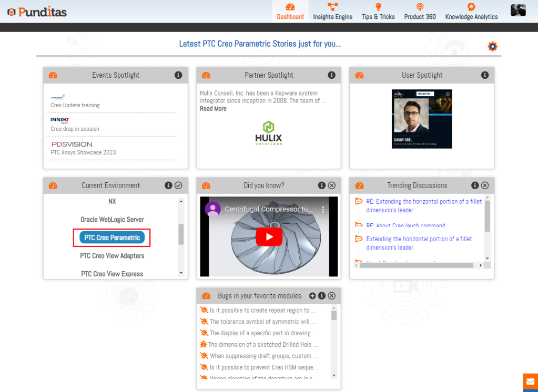Switch to Knowledge Analytics tab

[471, 12]
